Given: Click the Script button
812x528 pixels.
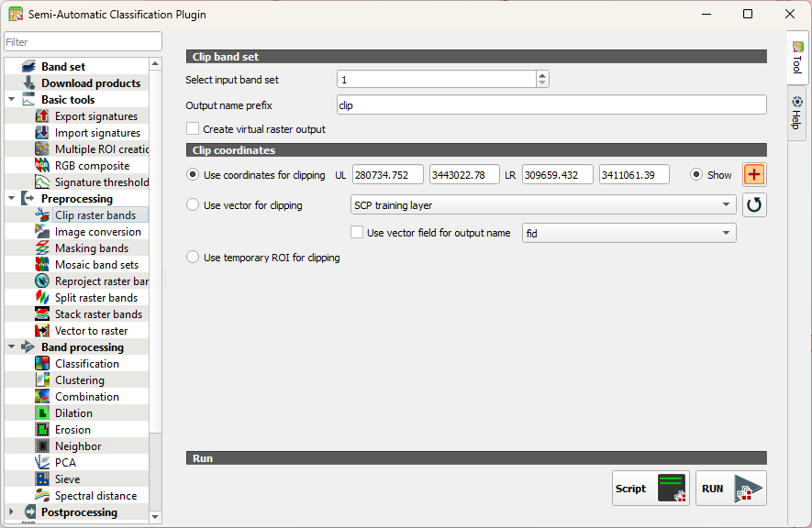Looking at the screenshot, I should point(650,489).
